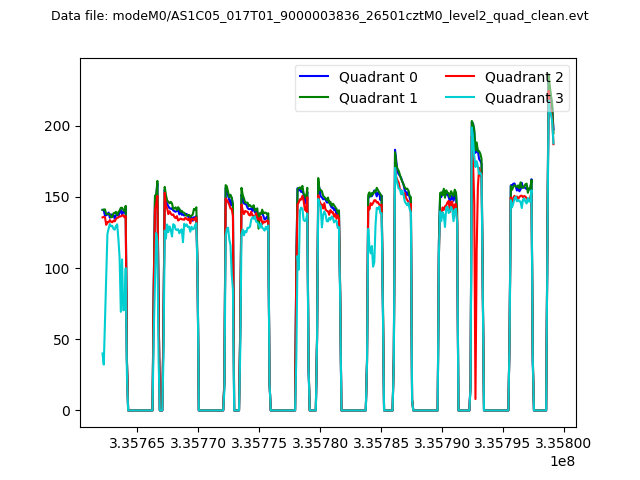Click the Data file title text
640x480 pixels.
click(x=319, y=16)
